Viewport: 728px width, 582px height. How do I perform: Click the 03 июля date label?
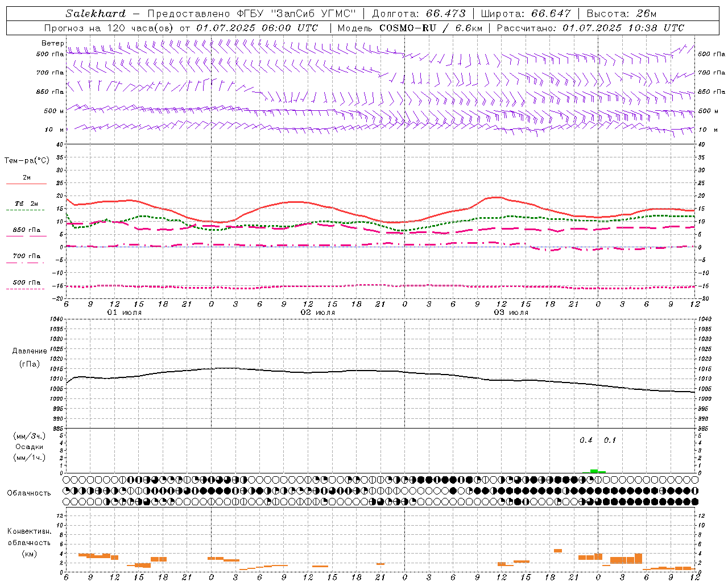point(511,313)
